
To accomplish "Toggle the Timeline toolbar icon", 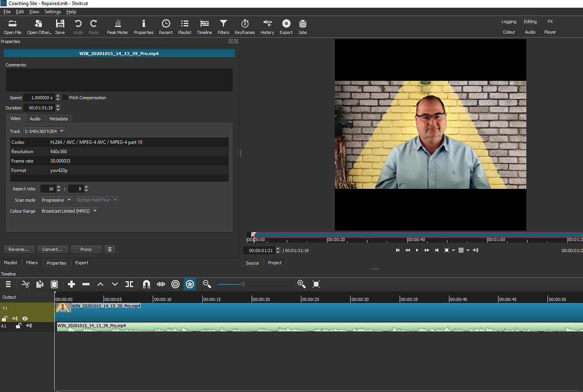I will (204, 27).
